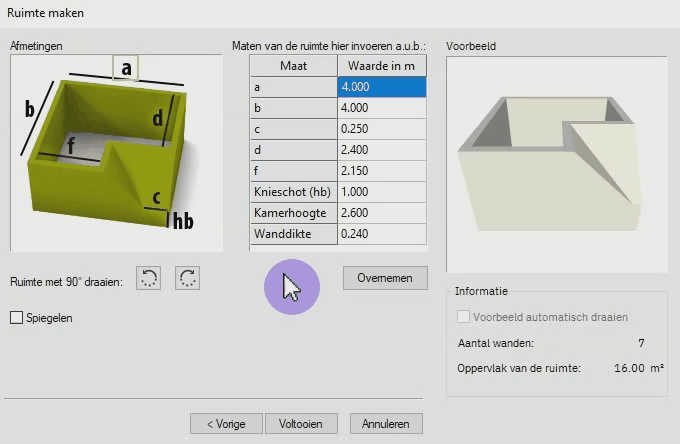Enable the Spiegelen checkbox
Screen dimensions: 680x444
coord(16,318)
